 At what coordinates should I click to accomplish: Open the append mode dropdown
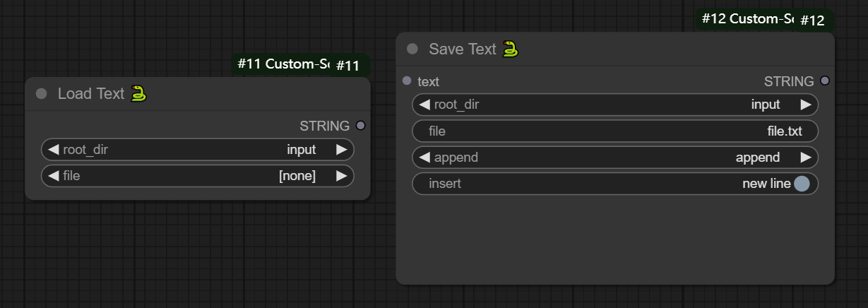point(614,158)
